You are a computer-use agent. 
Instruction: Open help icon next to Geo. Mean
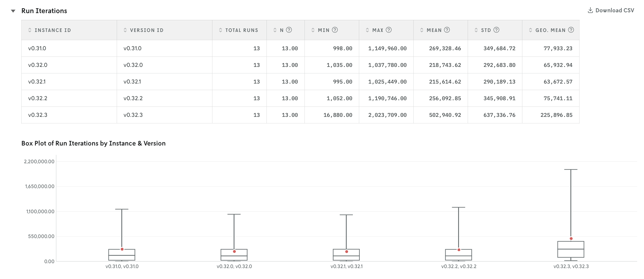point(571,30)
